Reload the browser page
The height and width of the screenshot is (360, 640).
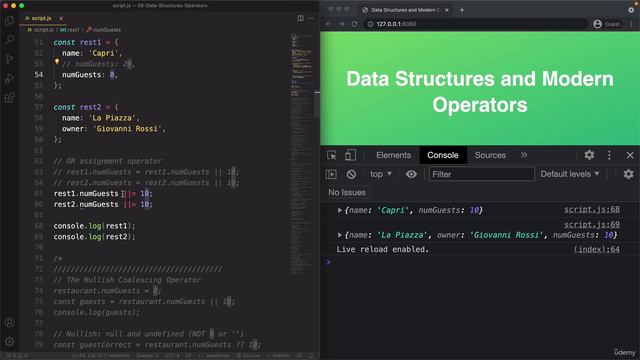click(x=354, y=24)
